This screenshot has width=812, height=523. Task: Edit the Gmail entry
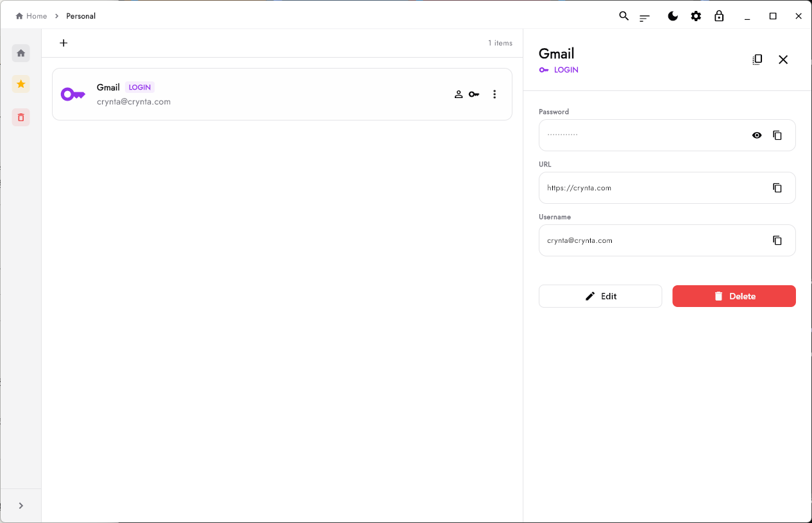pos(600,296)
